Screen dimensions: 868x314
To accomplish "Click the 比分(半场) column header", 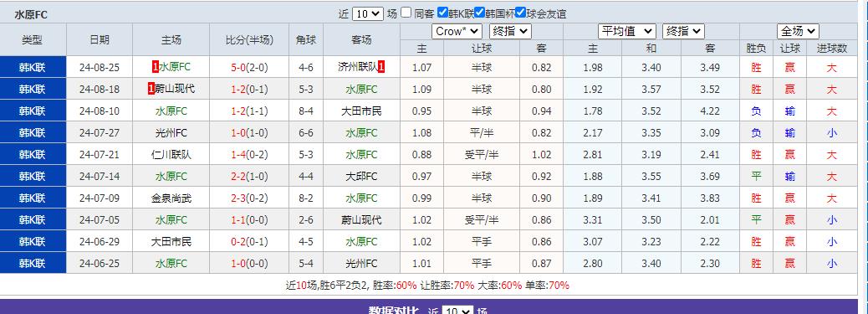I will coord(249,40).
